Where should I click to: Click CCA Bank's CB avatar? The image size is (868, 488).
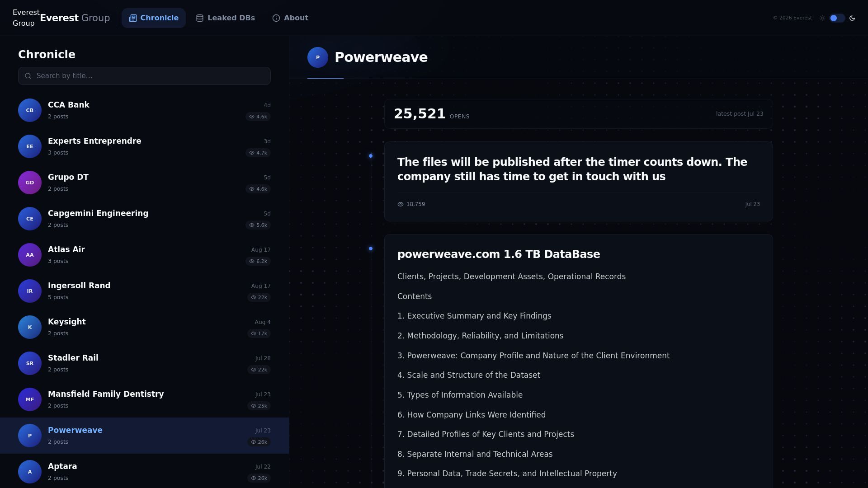tap(30, 110)
